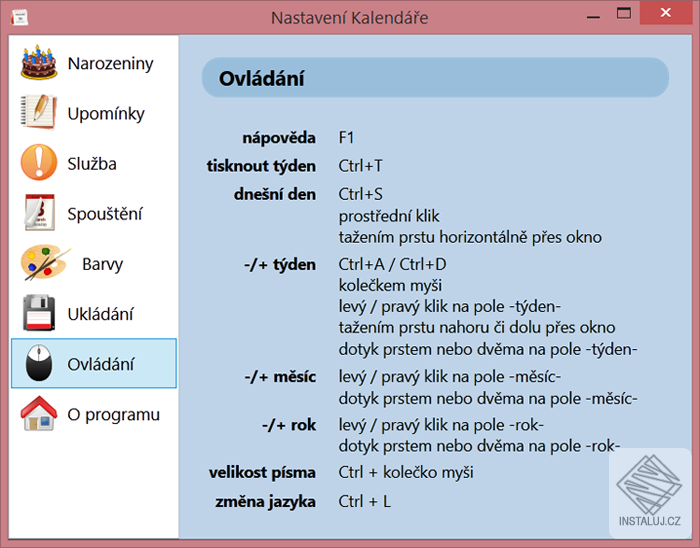Screen dimensions: 700x548
Task: Click the změna jazyka label
Action: pyautogui.click(x=266, y=502)
